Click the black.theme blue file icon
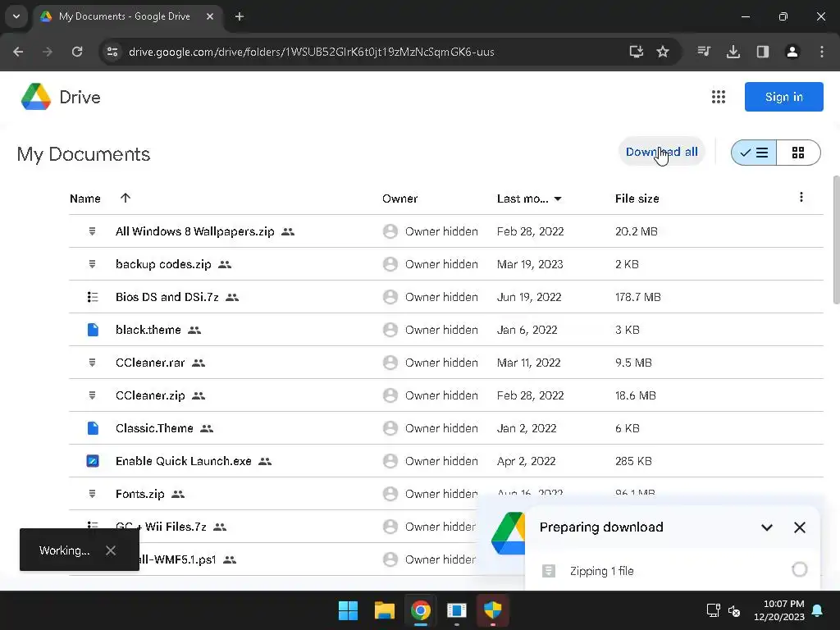The image size is (840, 630). point(93,330)
